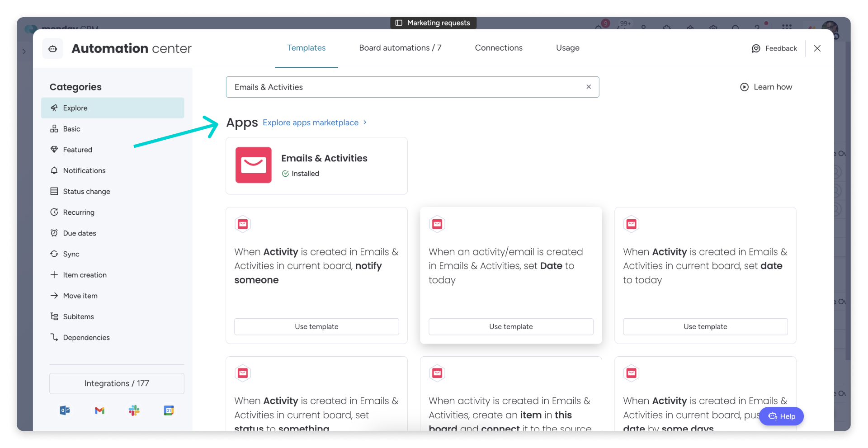This screenshot has height=448, width=868.
Task: Open Integrations / 177 button
Action: (117, 383)
